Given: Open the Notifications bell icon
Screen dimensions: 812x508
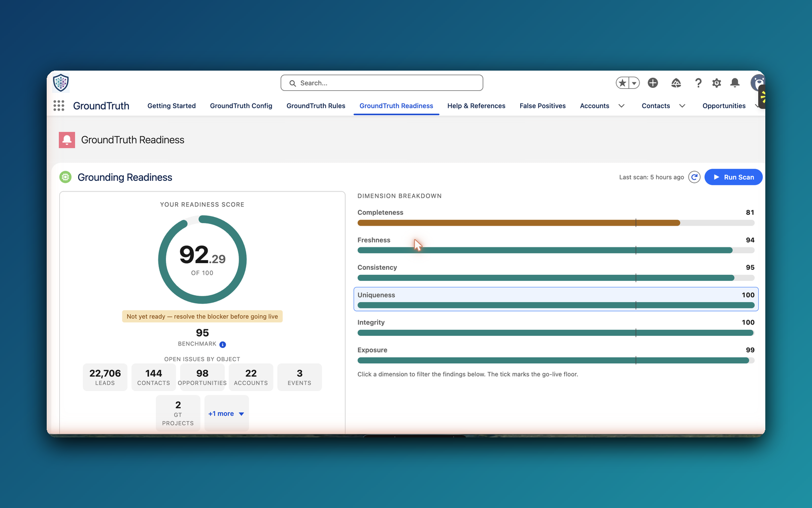Looking at the screenshot, I should (735, 83).
